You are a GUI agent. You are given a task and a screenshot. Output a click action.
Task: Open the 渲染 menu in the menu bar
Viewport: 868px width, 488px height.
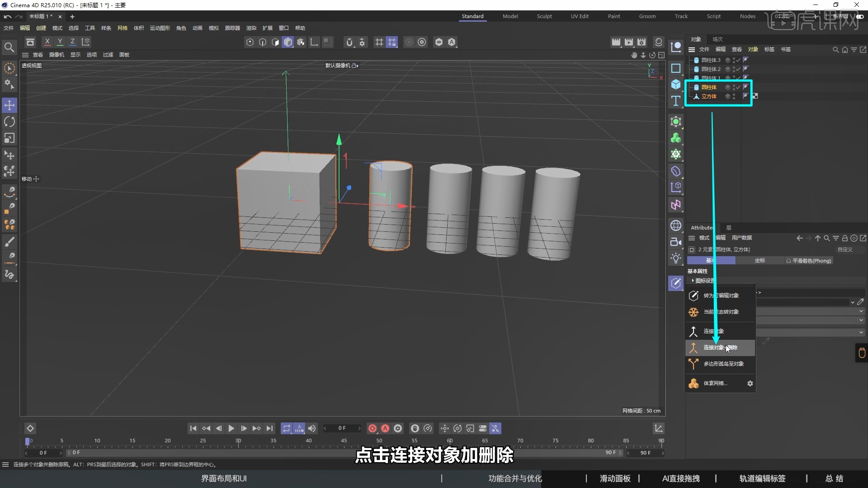pyautogui.click(x=250, y=28)
